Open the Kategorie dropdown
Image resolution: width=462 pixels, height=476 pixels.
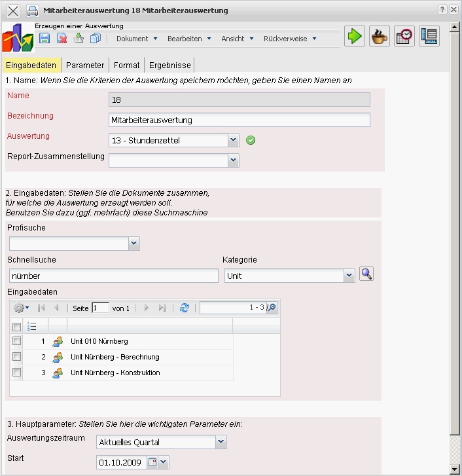click(349, 276)
